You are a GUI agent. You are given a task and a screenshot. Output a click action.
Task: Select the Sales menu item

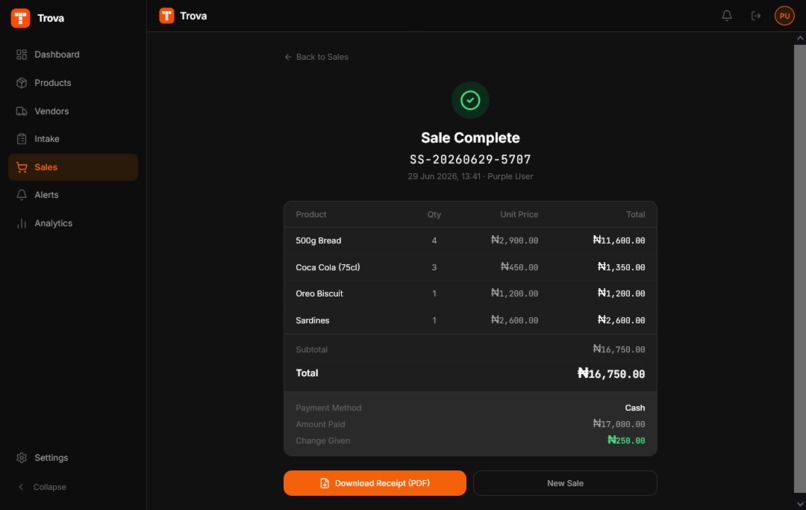tap(73, 167)
